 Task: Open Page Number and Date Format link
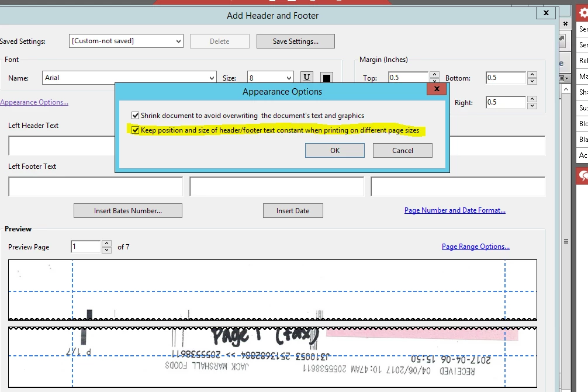pos(455,210)
